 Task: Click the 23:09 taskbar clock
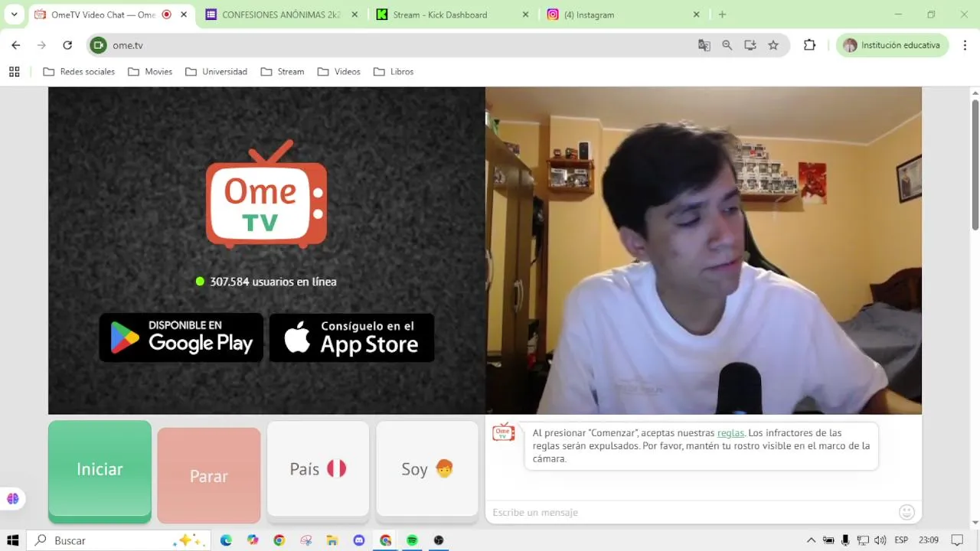tap(929, 540)
